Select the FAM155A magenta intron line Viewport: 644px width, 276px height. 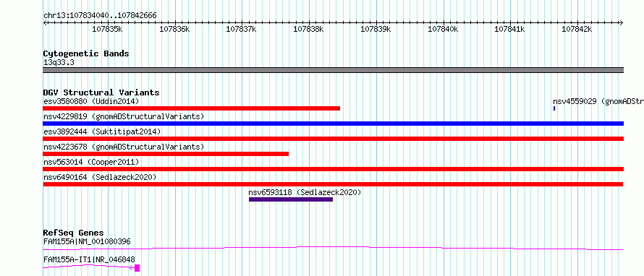[333, 248]
